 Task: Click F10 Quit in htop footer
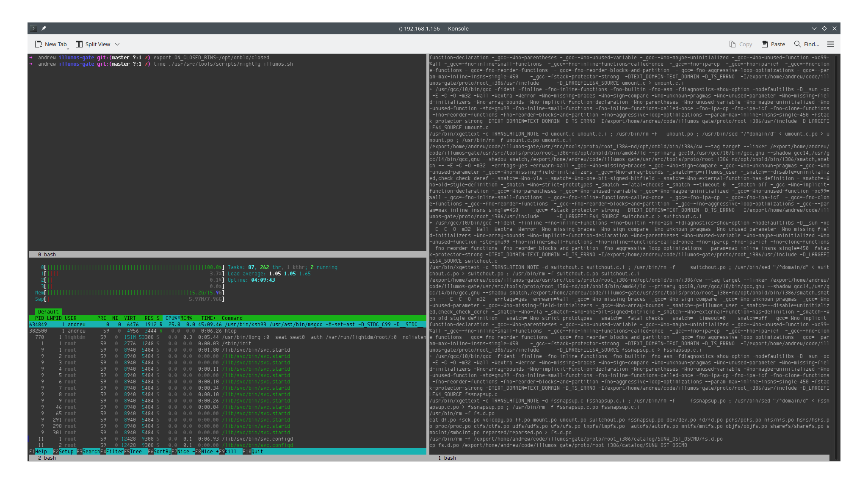pos(253,452)
